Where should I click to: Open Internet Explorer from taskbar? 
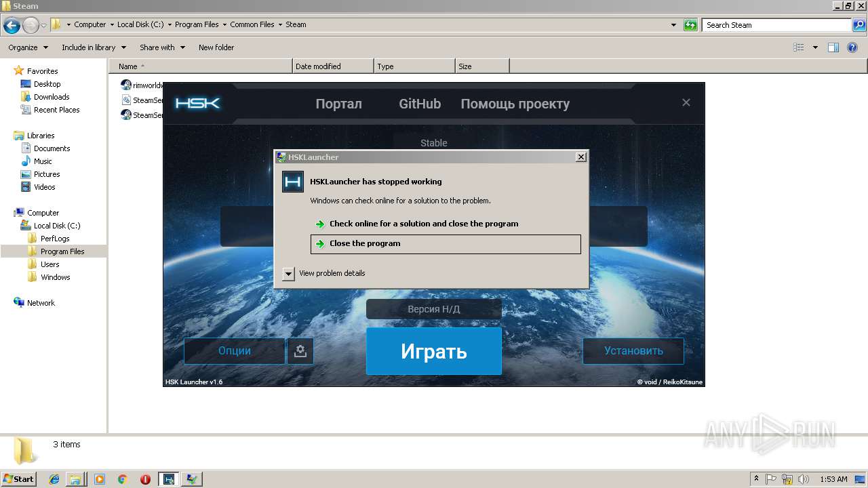(x=54, y=479)
